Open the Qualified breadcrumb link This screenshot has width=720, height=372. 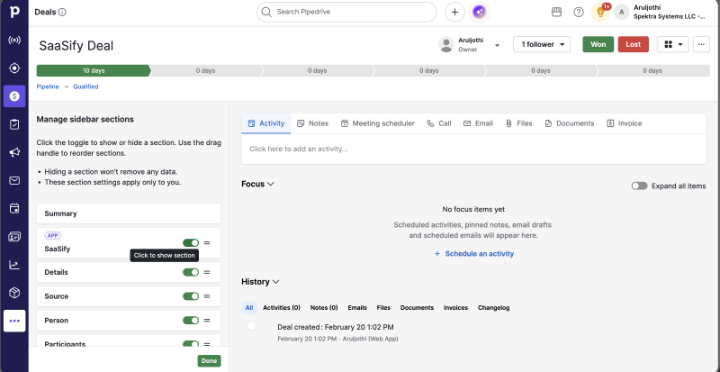pyautogui.click(x=85, y=86)
